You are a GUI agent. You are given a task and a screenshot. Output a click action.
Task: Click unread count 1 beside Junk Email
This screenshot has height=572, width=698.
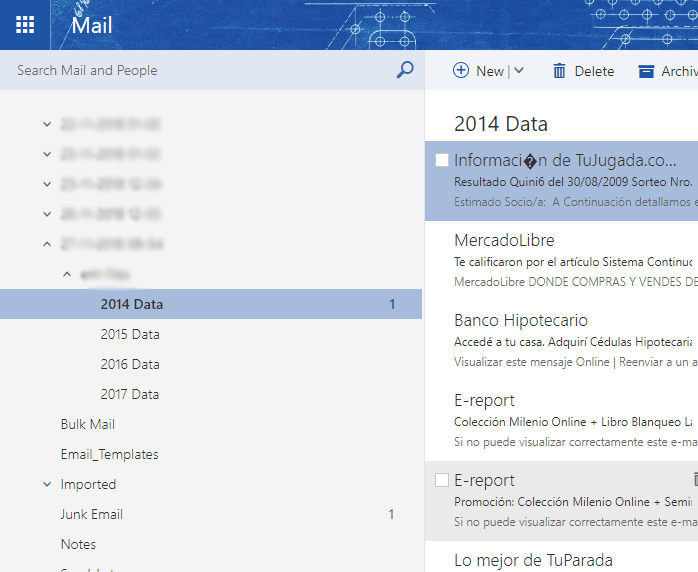(x=391, y=514)
